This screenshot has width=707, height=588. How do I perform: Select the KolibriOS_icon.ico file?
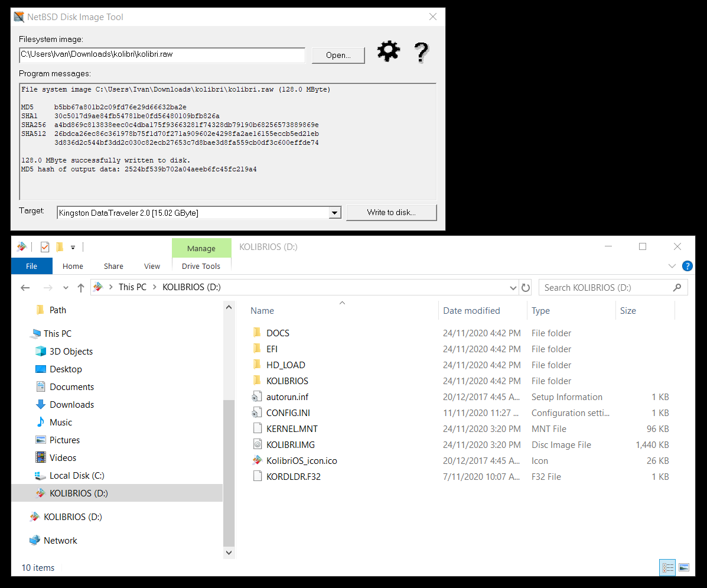[x=301, y=460]
